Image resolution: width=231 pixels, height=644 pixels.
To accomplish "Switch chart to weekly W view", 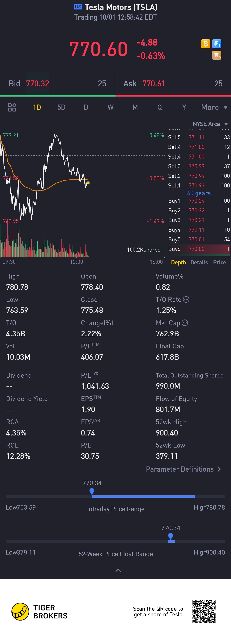I will tap(110, 107).
